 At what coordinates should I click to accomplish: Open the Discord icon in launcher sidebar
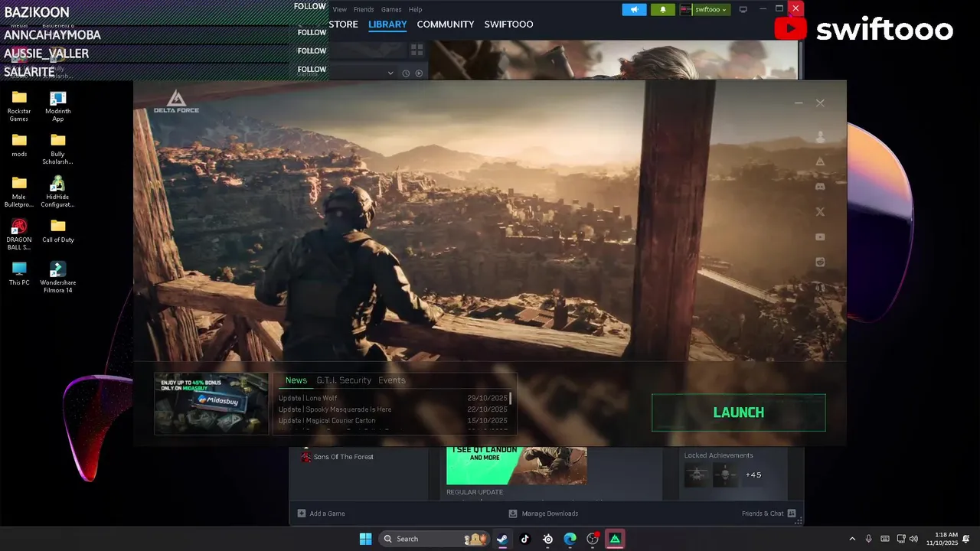(820, 186)
